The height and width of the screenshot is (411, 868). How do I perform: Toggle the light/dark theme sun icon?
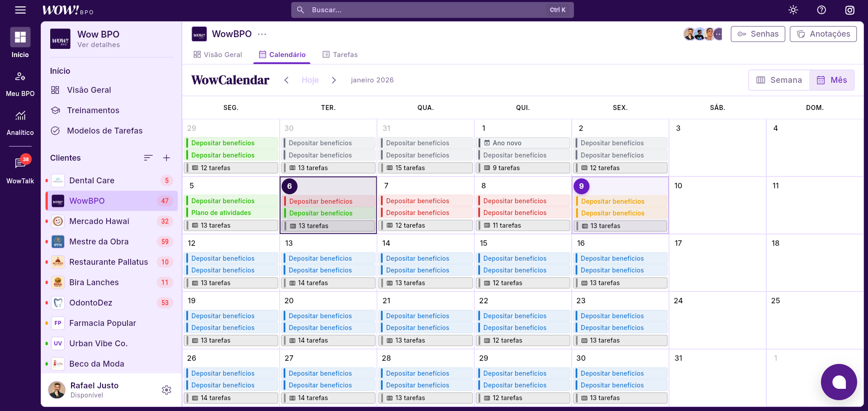pos(793,10)
